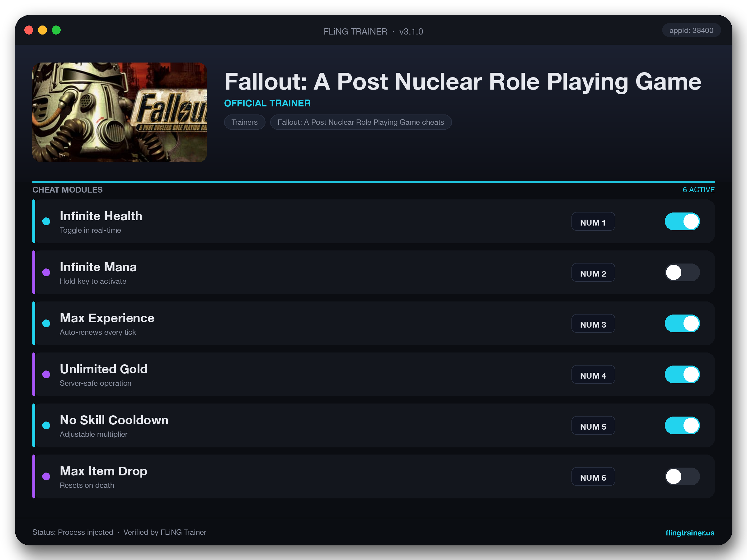This screenshot has width=747, height=560.
Task: Click the NUM 1 hotkey button
Action: coord(593,222)
